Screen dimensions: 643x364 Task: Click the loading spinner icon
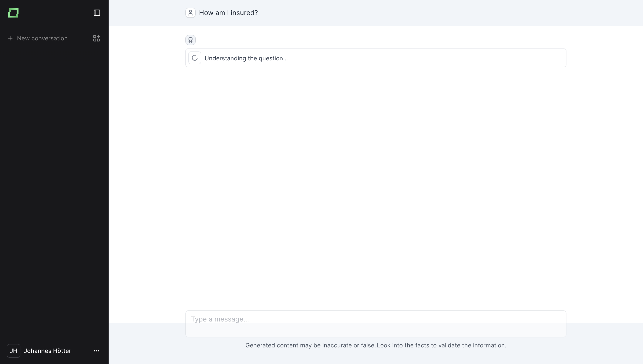click(195, 58)
